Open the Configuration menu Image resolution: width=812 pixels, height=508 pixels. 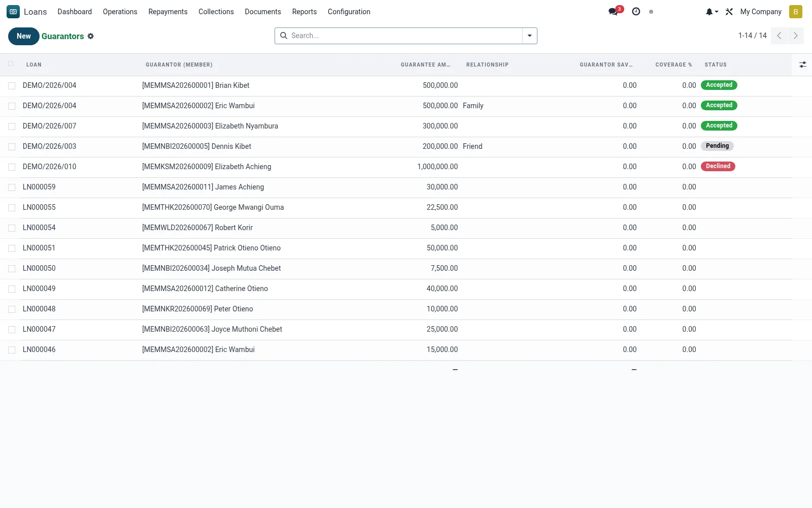click(349, 12)
